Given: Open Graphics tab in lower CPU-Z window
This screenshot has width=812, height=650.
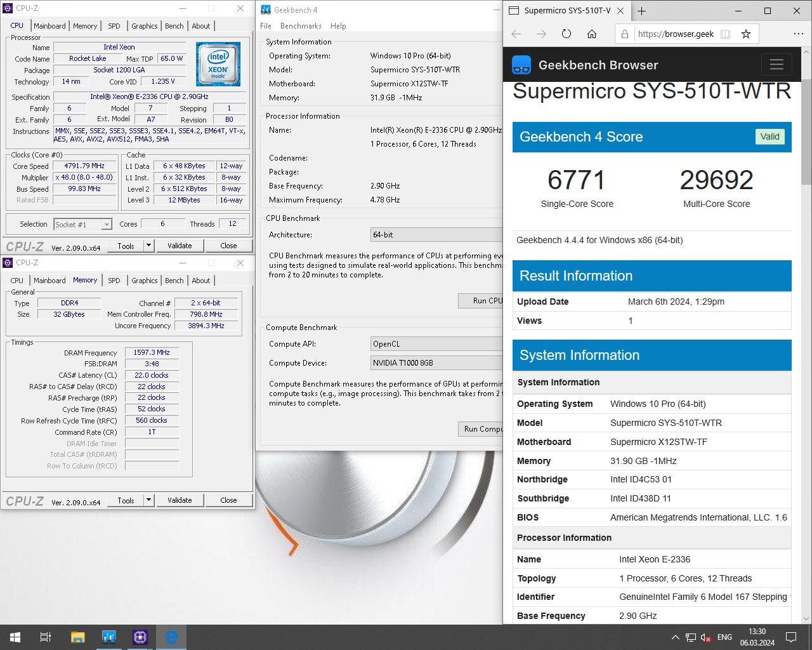Looking at the screenshot, I should pos(145,281).
